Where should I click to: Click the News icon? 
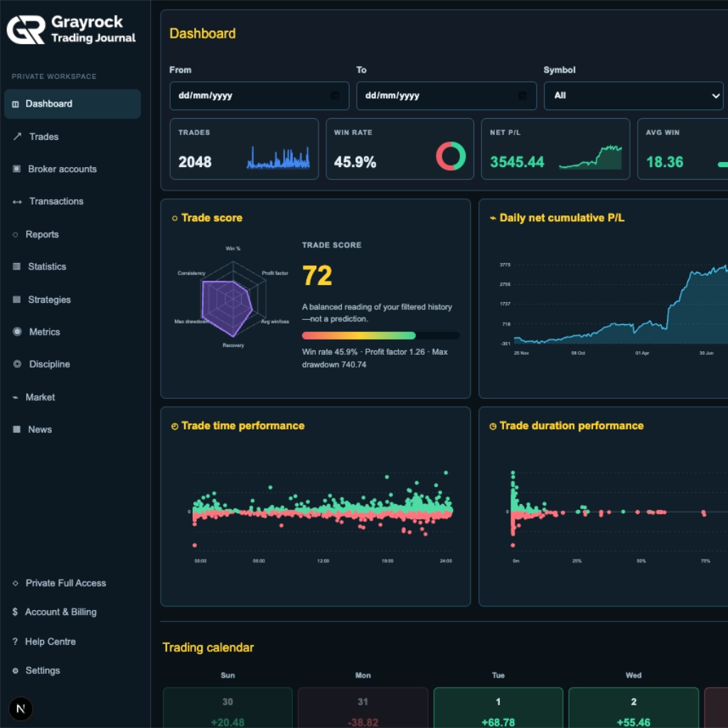[x=17, y=429]
